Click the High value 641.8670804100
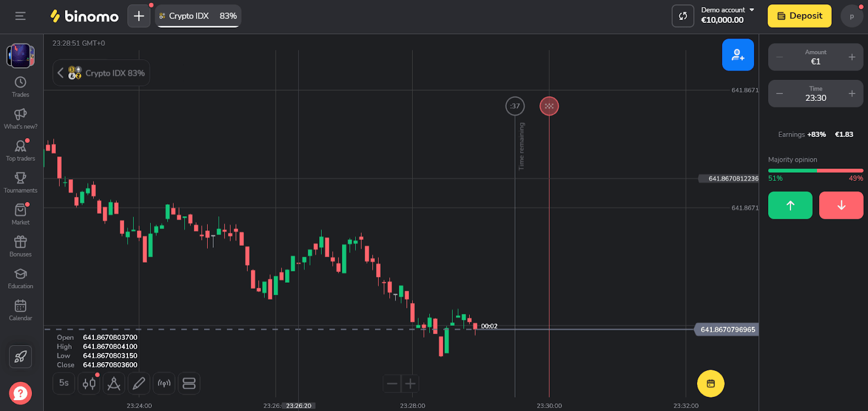Viewport: 868px width, 411px height. point(110,346)
